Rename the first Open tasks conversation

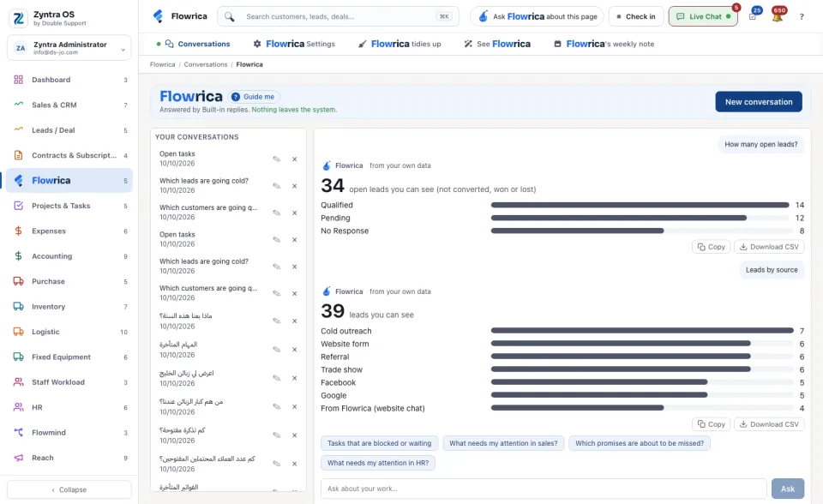tap(277, 159)
